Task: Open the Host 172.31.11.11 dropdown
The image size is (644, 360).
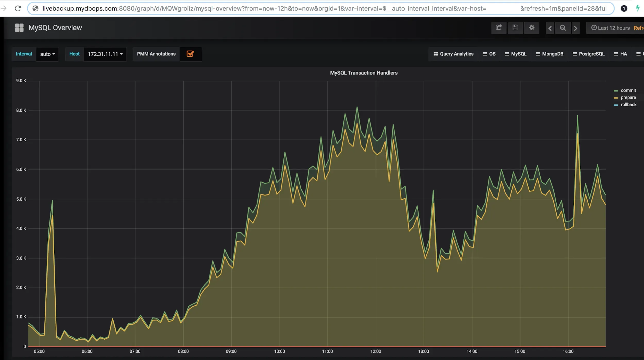Action: pos(105,54)
